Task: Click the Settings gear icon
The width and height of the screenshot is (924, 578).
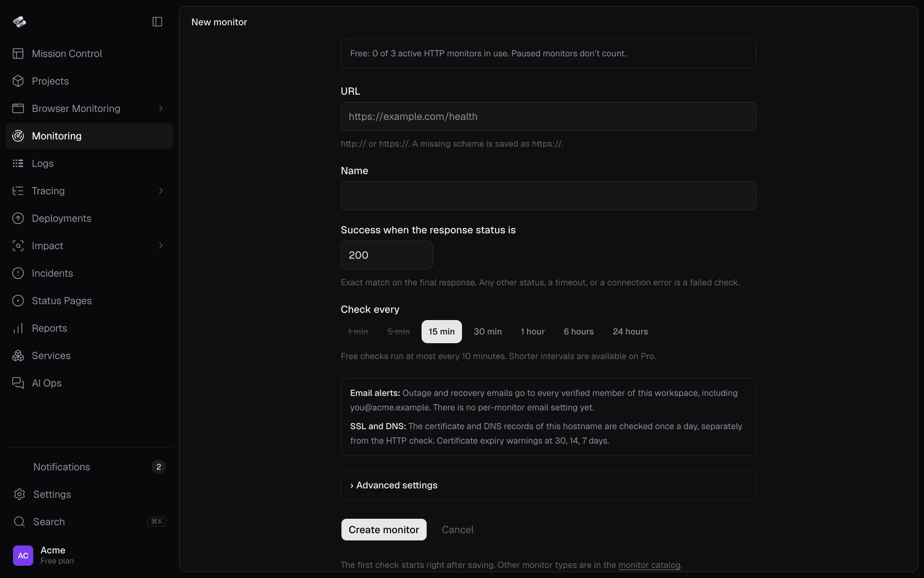Action: [19, 494]
